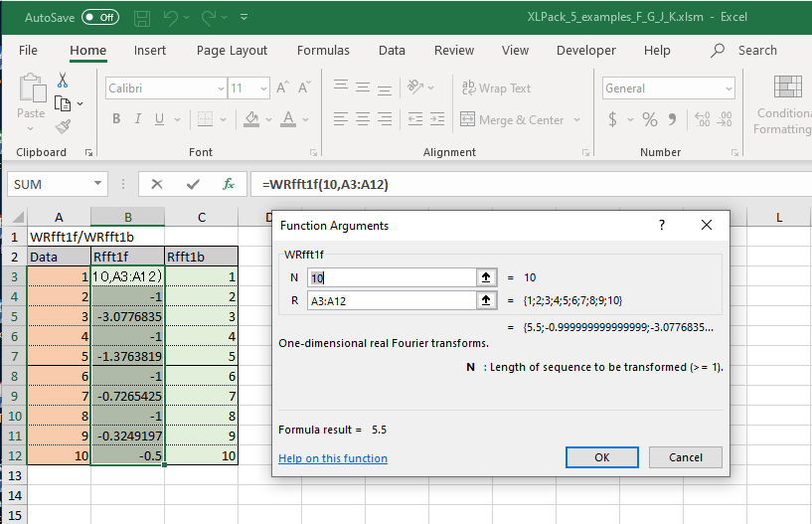Viewport: 812px width, 524px height.
Task: Click Accounting Number Format dollar icon
Action: 612,119
